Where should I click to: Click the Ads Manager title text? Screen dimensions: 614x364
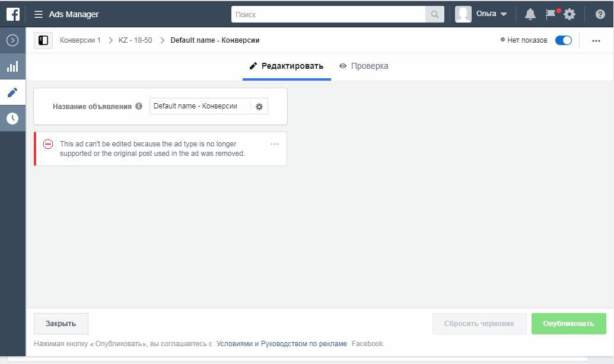click(74, 14)
